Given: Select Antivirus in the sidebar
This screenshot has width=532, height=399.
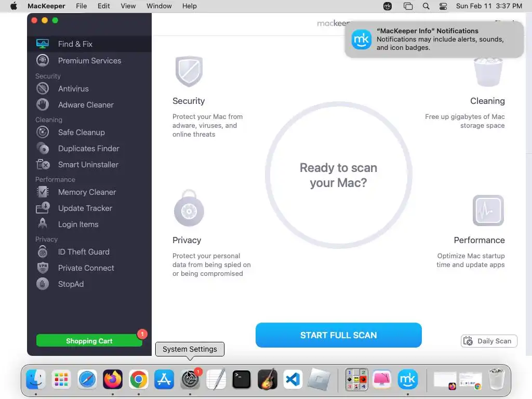Looking at the screenshot, I should point(89,88).
